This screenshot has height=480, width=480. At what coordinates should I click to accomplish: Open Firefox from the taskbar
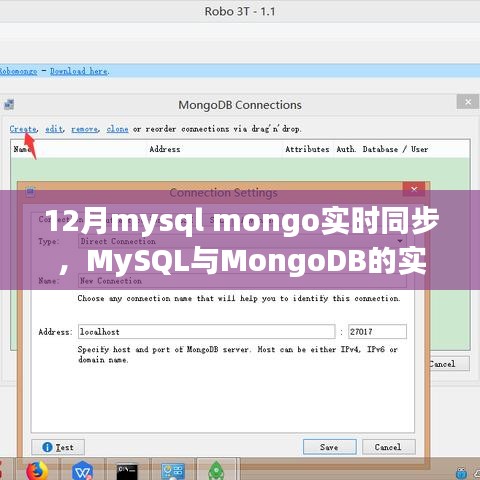[x=37, y=471]
